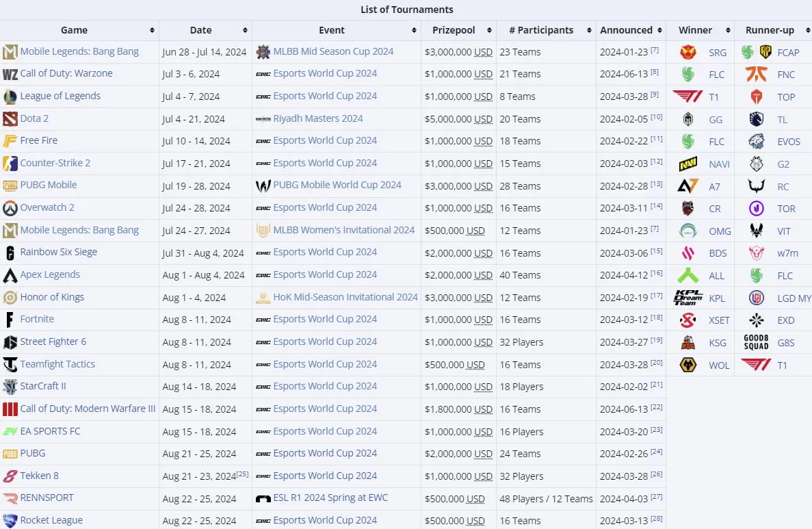Open Esports World Cup 2024 link in Fortnite row
This screenshot has width=812, height=529.
click(x=325, y=319)
